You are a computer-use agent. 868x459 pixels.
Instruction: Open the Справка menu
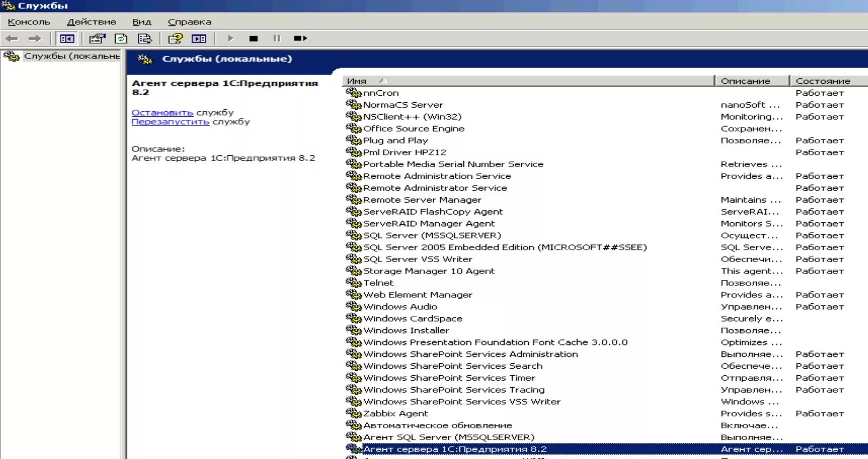[190, 22]
